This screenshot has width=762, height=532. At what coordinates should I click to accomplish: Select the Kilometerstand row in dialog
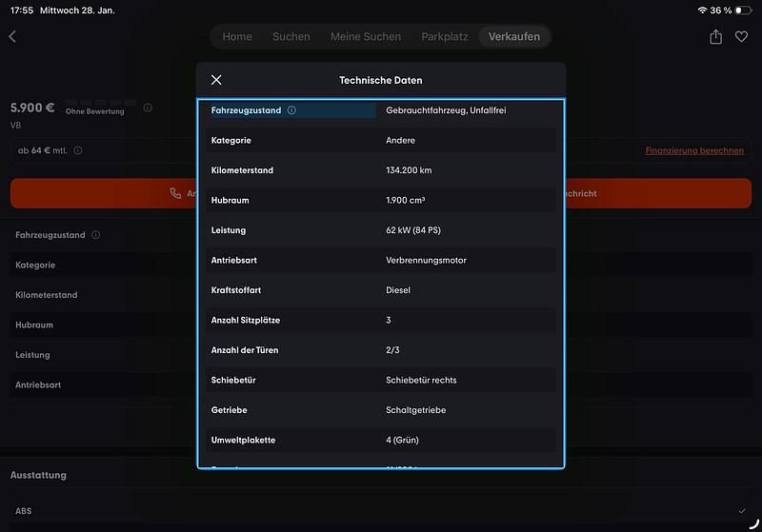tap(380, 170)
